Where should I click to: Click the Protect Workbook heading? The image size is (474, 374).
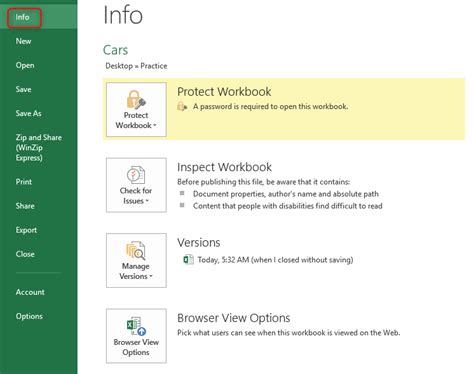[x=224, y=92]
